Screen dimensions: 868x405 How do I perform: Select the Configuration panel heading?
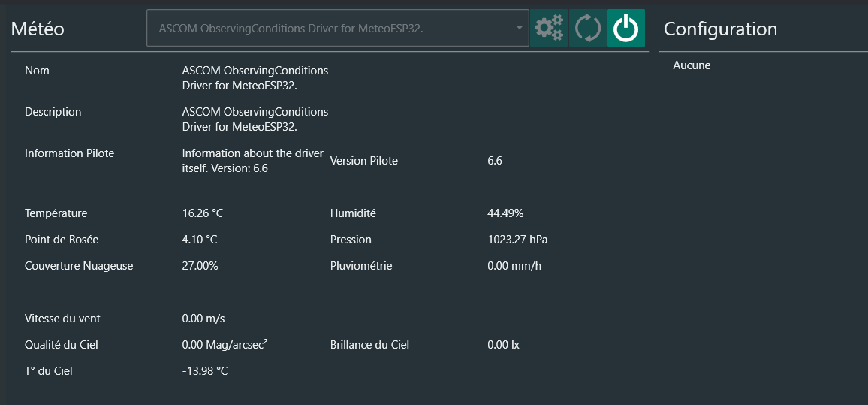coord(720,29)
